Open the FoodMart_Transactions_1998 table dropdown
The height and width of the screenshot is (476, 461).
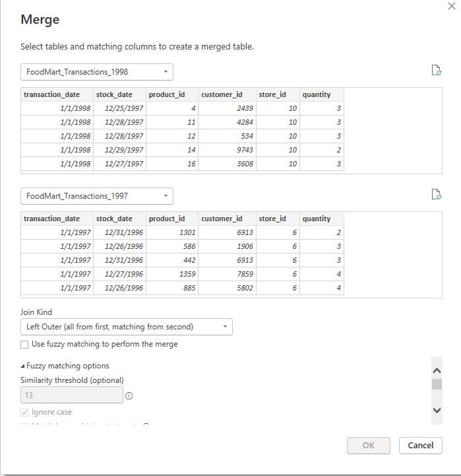click(97, 72)
